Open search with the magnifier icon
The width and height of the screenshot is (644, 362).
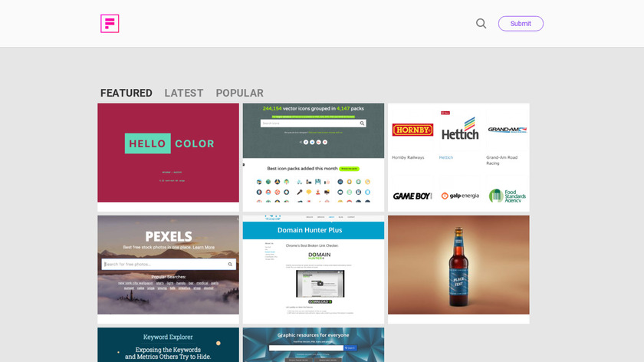481,24
